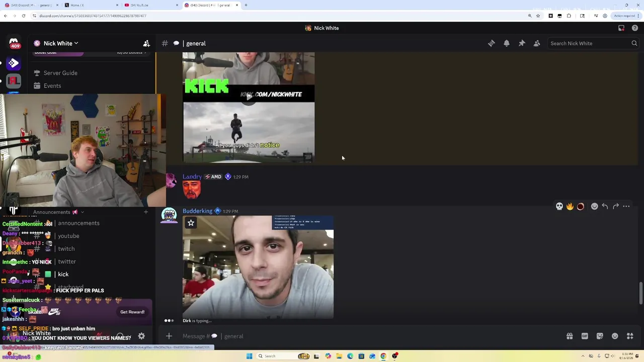Open emoji picker in message bar
Viewport: 644px width, 362px height.
(x=615, y=336)
